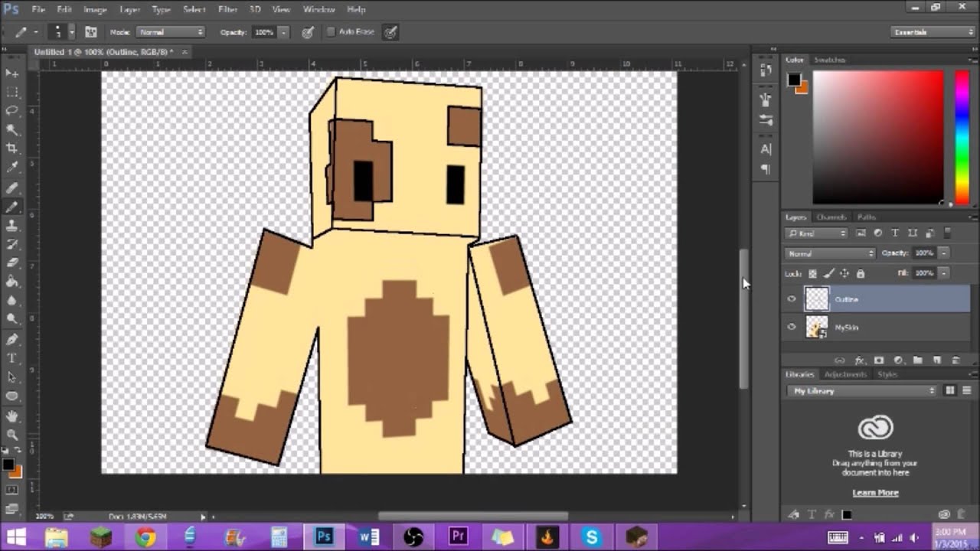The width and height of the screenshot is (980, 551).
Task: Hide the Outline layer with its eye icon
Action: coord(792,299)
